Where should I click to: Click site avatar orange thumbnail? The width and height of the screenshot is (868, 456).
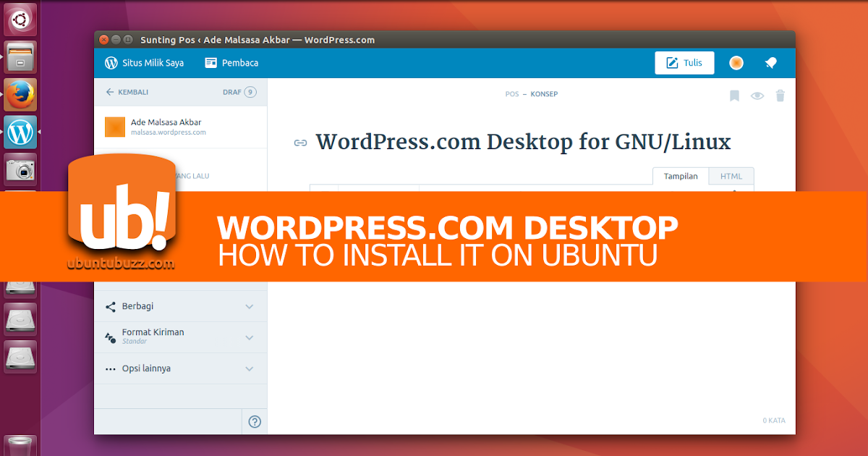tap(115, 127)
